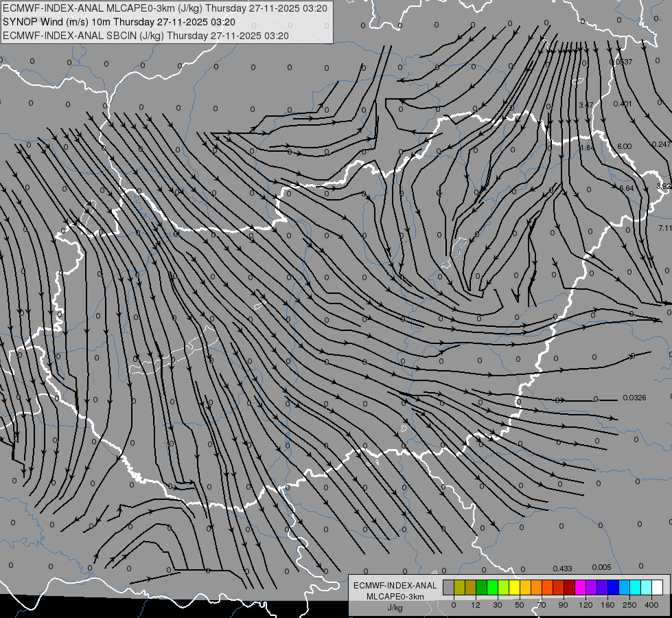672x618 pixels.
Task: Click the map value 3.92
Action: (664, 186)
